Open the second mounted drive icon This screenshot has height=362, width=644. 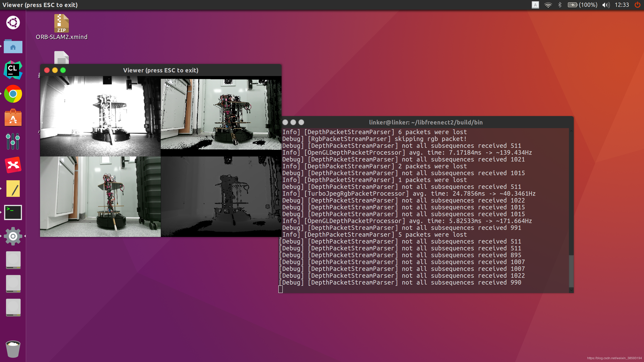13,284
